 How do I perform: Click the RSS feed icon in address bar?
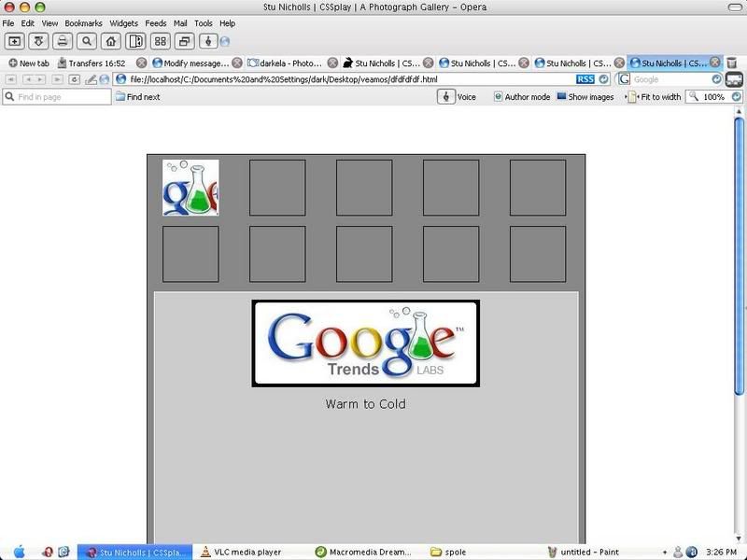coord(585,79)
